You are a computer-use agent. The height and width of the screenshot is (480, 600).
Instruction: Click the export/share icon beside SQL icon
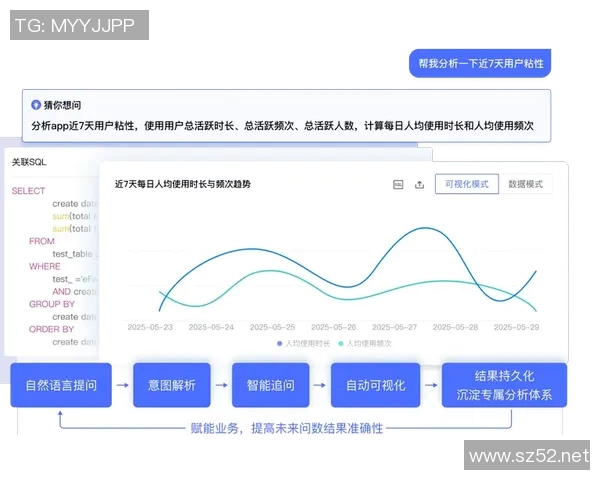click(419, 185)
